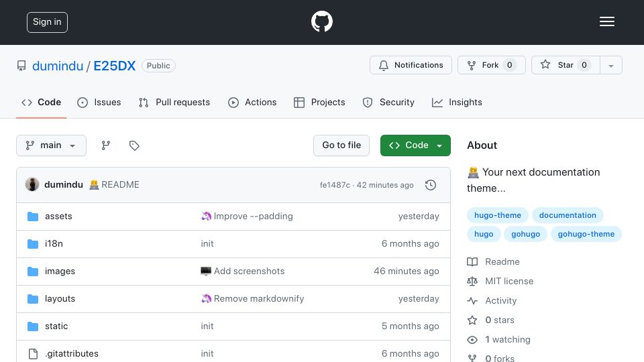Click the license scales icon
Viewport: 644px width, 362px height.
coord(472,281)
